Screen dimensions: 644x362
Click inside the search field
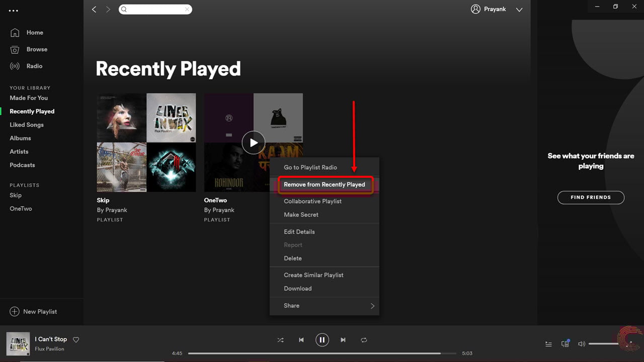click(x=155, y=10)
